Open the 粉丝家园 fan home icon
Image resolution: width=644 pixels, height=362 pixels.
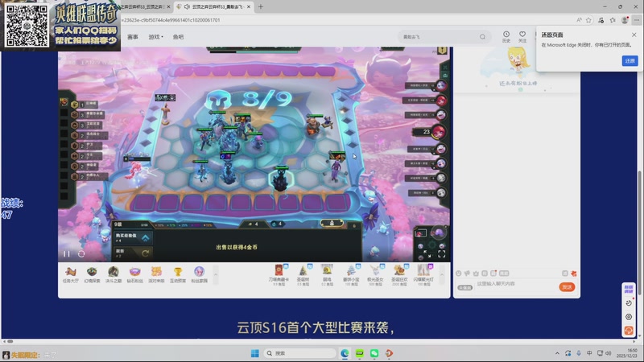[199, 274]
